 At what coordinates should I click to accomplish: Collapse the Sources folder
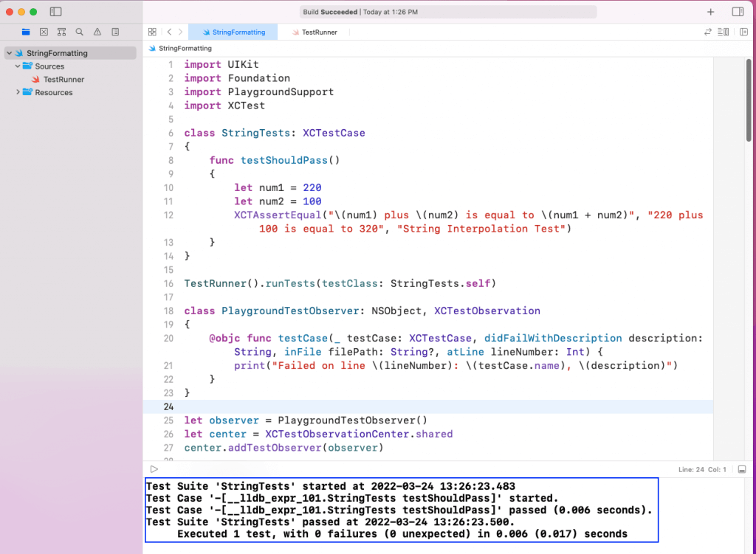pos(18,66)
